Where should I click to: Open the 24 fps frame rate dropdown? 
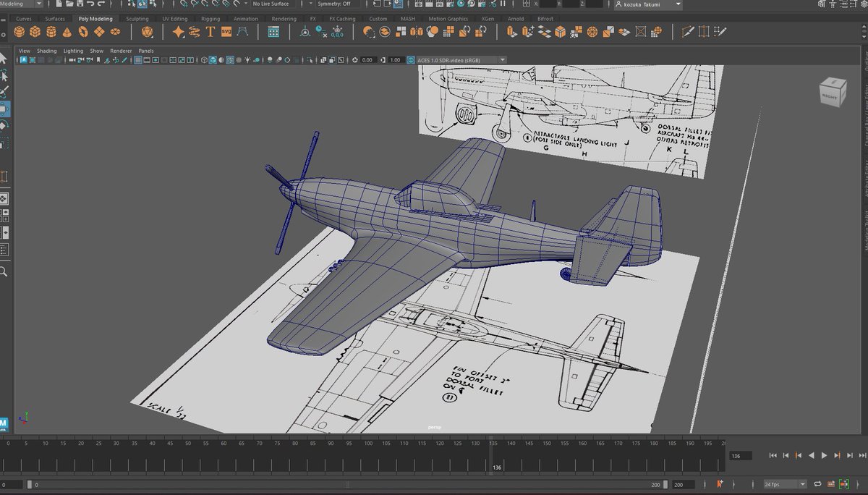coord(786,483)
